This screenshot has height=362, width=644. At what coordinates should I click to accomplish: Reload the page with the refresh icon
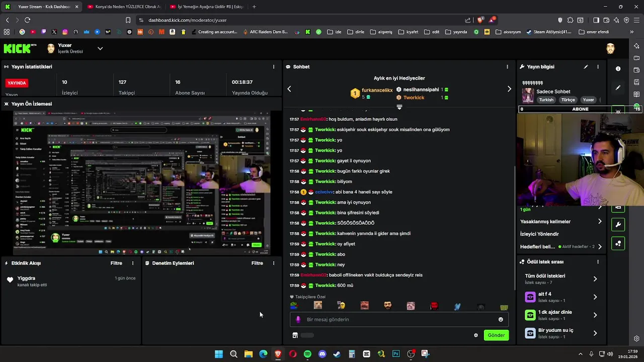[x=27, y=20]
